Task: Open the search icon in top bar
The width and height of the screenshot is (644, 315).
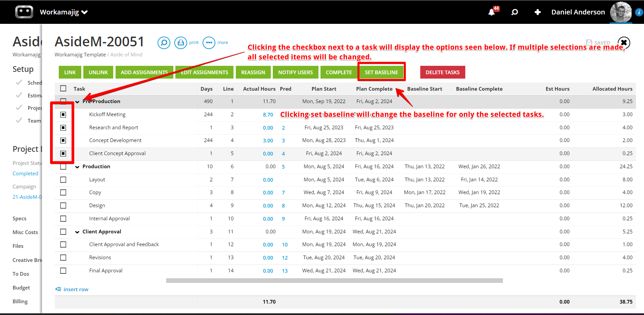Action: (514, 12)
